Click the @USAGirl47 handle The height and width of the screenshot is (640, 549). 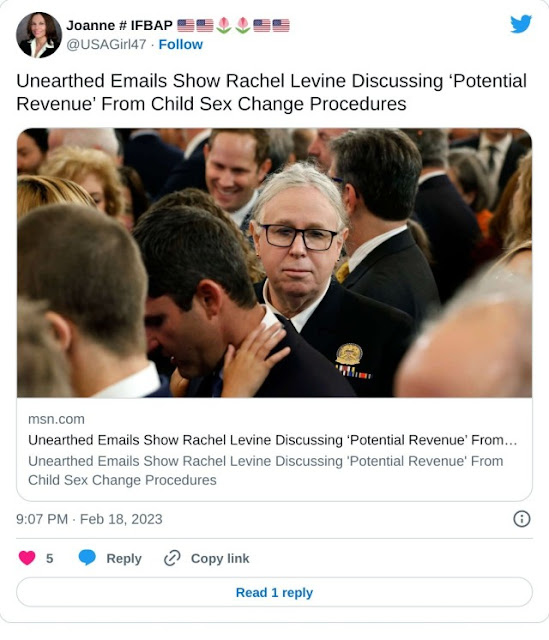[x=106, y=44]
